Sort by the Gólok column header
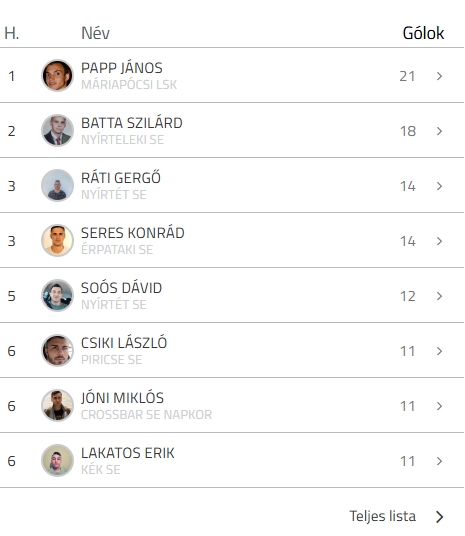The image size is (465, 536). coord(423,33)
